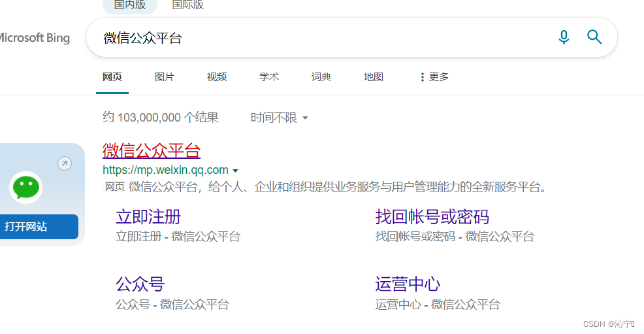Select the 词典 search tab
Screen dimensions: 644x334
click(321, 77)
